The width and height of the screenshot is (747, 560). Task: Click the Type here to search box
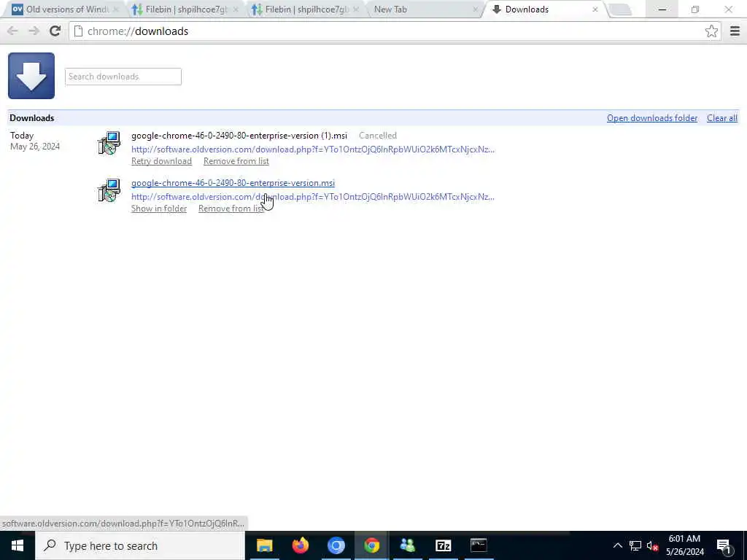pyautogui.click(x=139, y=545)
